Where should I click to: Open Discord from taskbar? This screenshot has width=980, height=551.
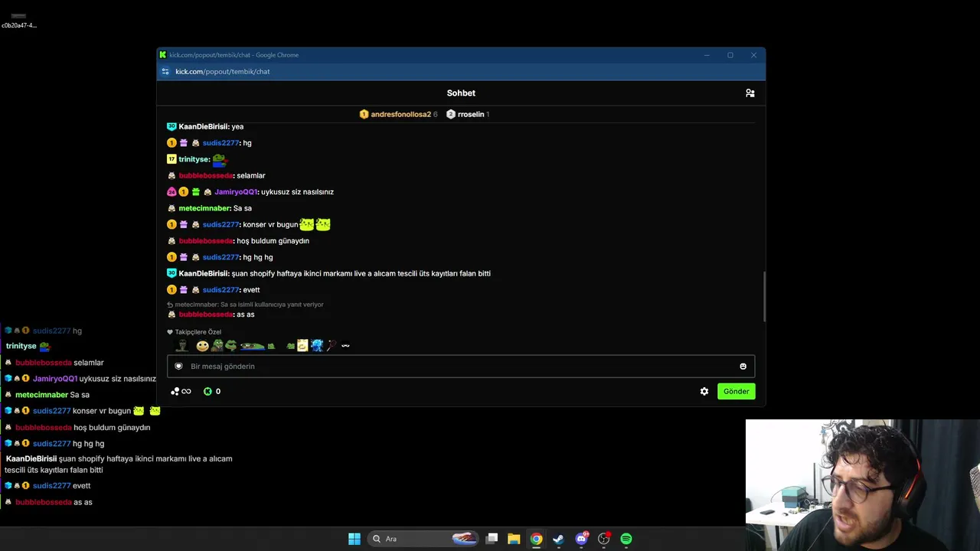pos(581,539)
